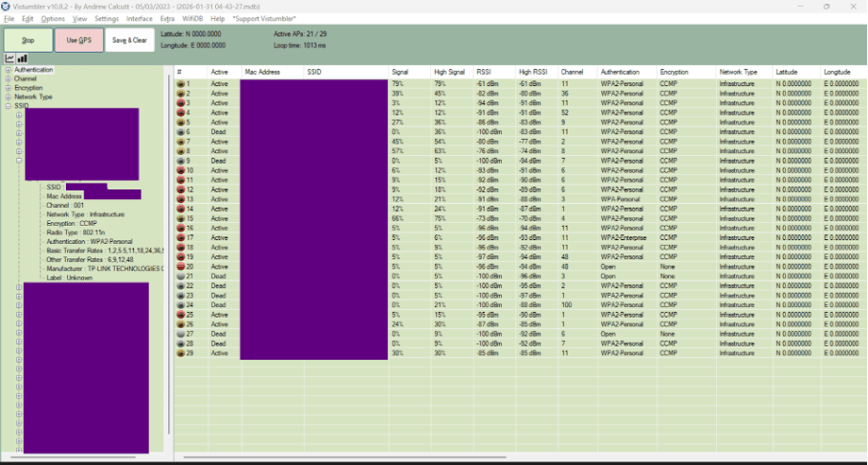Stop the scan with the Stop button

click(29, 40)
